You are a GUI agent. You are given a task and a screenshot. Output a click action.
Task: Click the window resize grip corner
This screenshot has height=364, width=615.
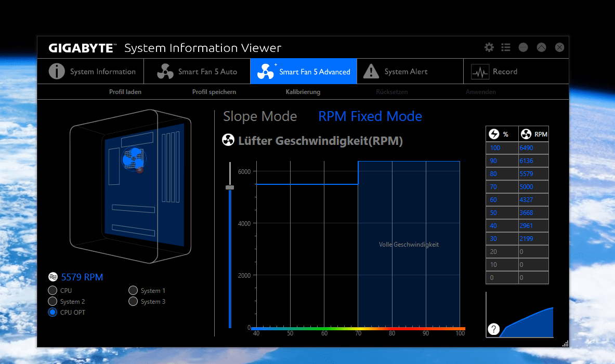coord(565,344)
